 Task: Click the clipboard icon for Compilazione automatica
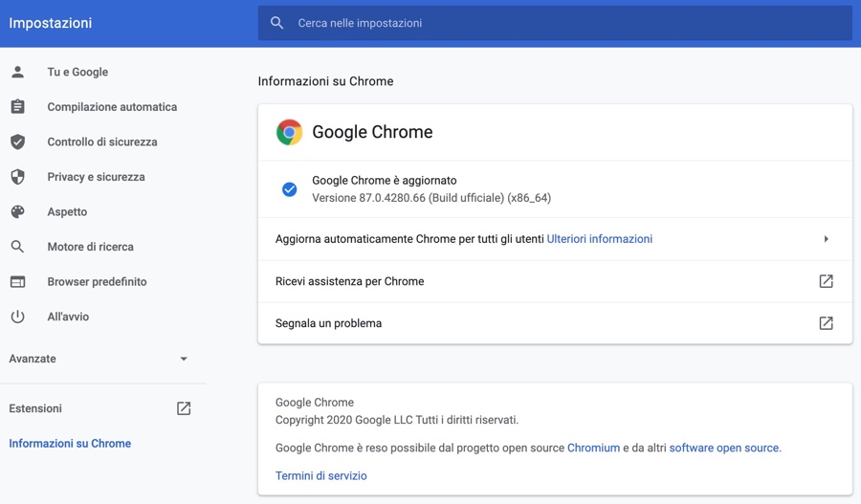tap(17, 107)
